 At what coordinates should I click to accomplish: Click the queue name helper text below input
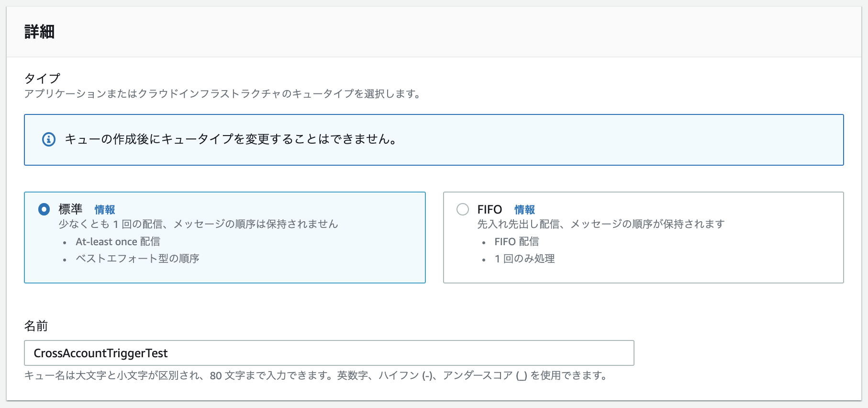(x=316, y=376)
